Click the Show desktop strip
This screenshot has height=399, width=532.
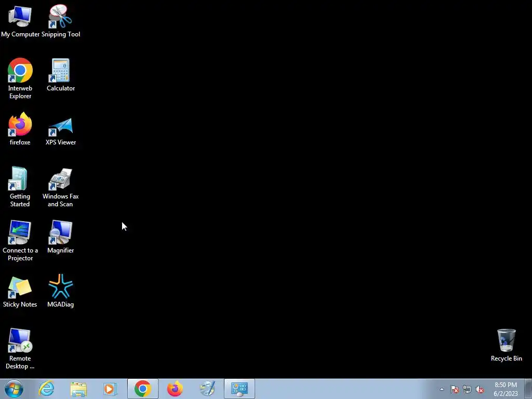528,389
